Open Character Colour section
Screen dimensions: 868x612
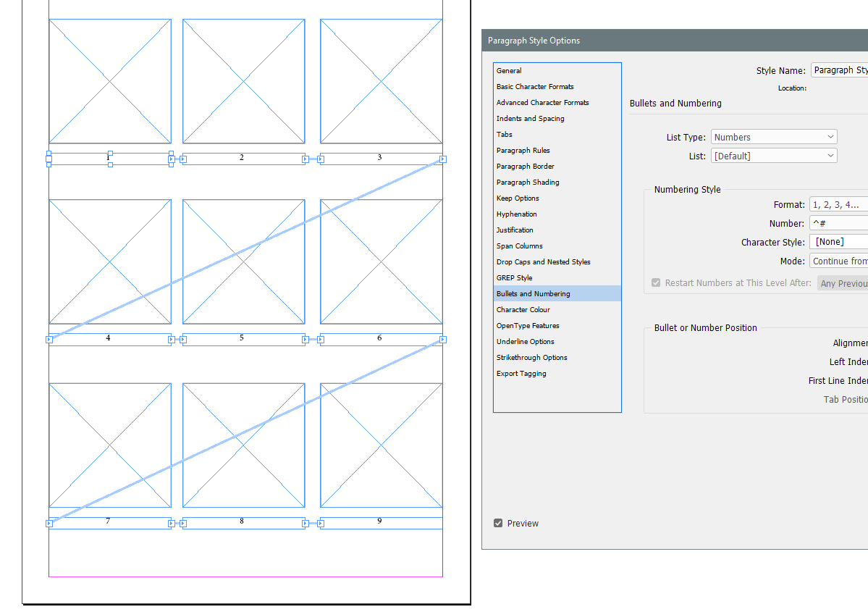pos(557,309)
